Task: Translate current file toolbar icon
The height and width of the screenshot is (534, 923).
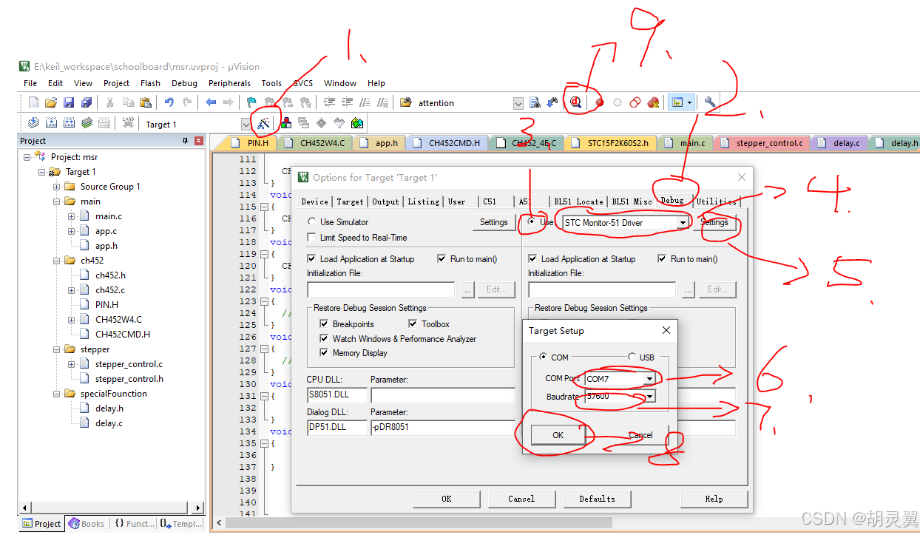Action: pyautogui.click(x=34, y=122)
